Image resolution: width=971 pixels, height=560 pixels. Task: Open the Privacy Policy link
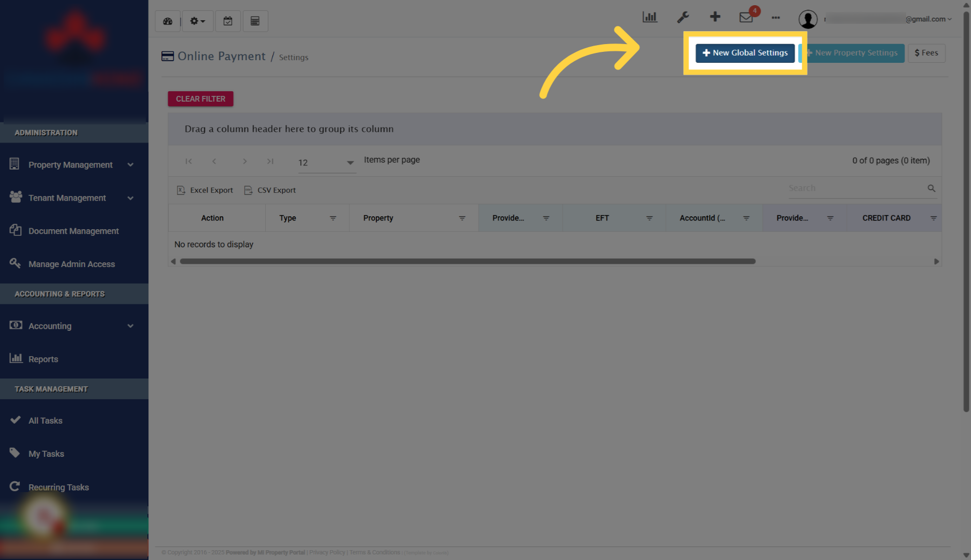coord(327,553)
